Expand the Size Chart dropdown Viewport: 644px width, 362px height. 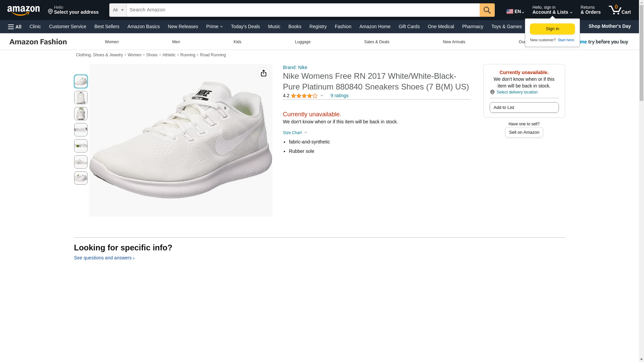[295, 133]
